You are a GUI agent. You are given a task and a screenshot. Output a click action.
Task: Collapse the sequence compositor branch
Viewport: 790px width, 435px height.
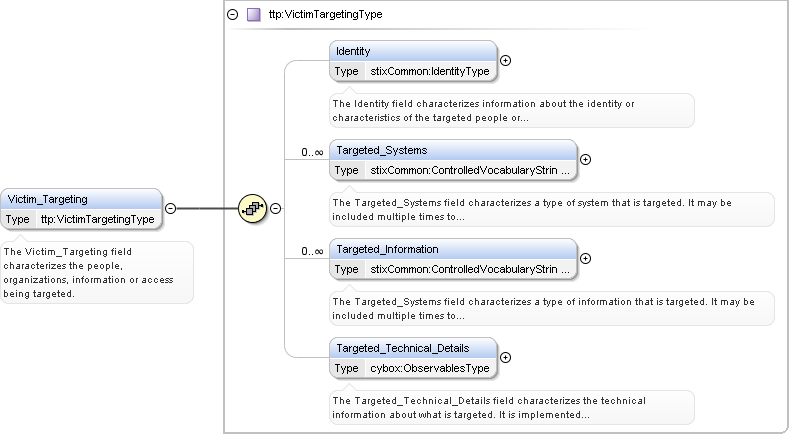click(275, 208)
